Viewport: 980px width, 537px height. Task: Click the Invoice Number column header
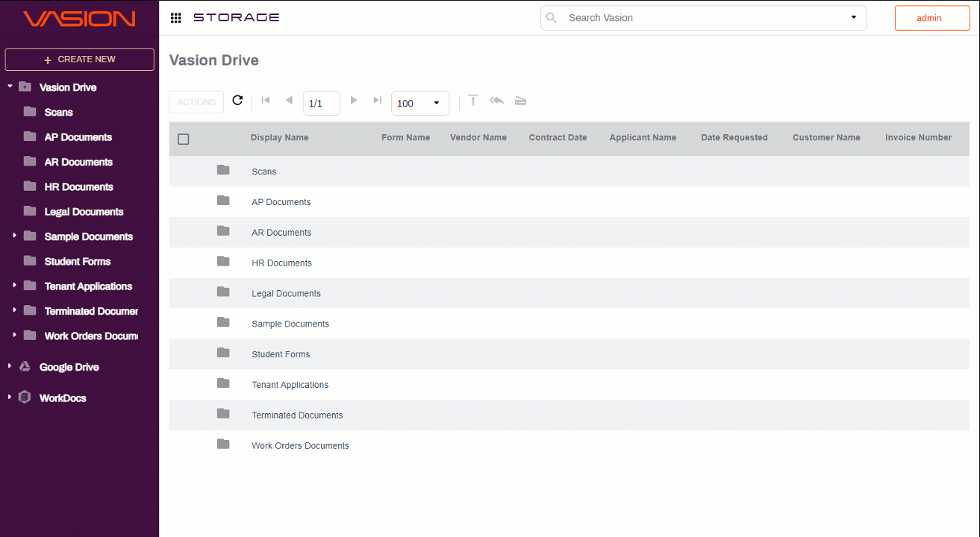pos(918,138)
